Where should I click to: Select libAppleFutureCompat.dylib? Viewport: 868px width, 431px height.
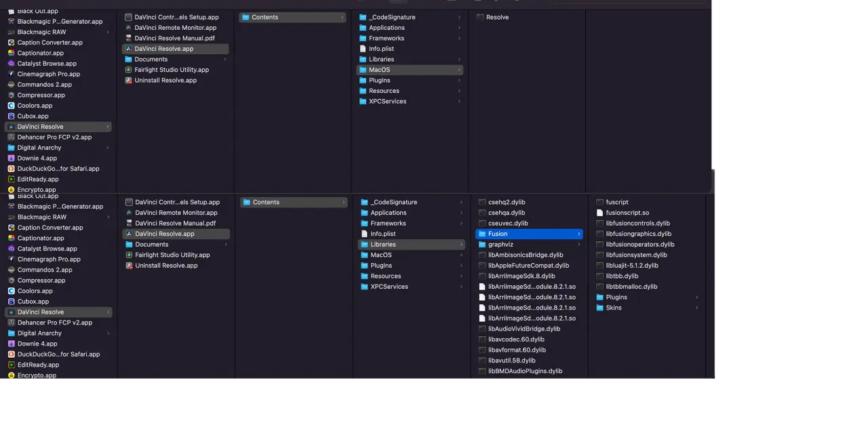(x=529, y=266)
